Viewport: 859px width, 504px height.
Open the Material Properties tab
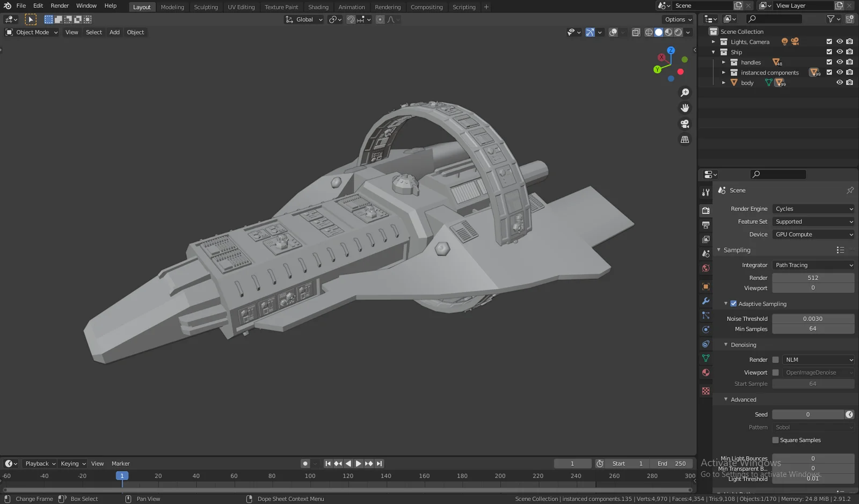[705, 372]
